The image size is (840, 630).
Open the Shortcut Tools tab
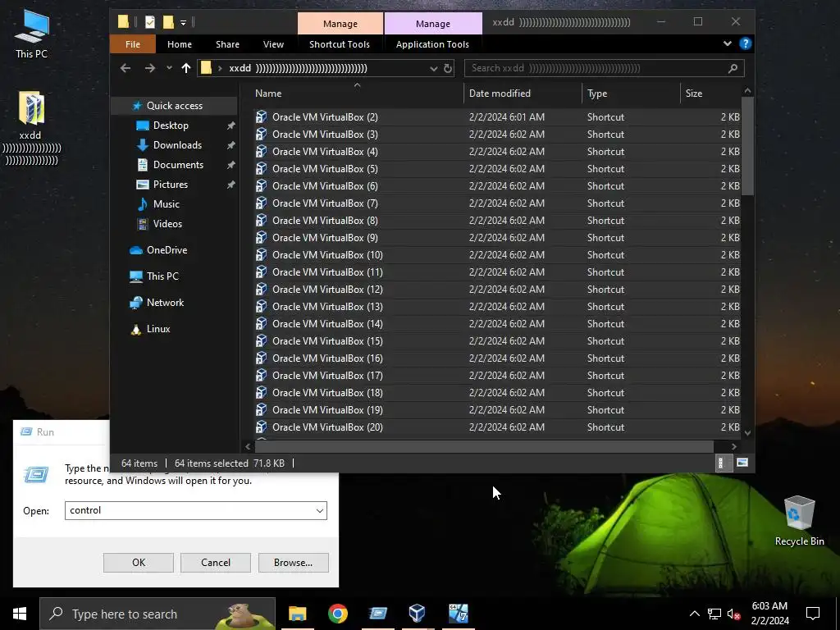click(340, 44)
